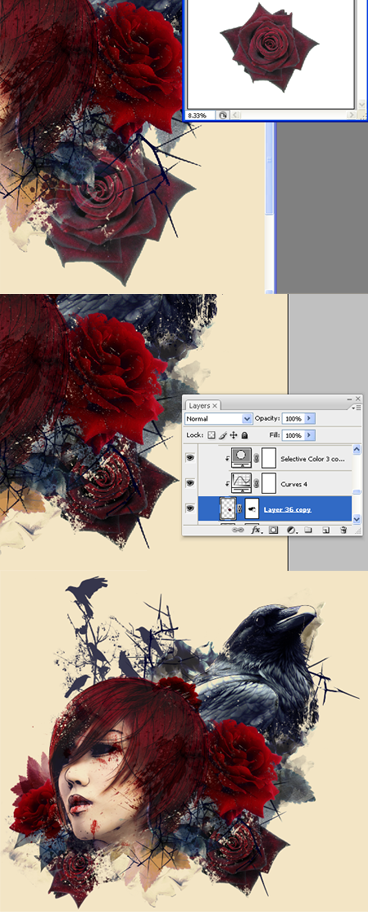Create a new layer group
The image size is (368, 912).
pyautogui.click(x=308, y=530)
